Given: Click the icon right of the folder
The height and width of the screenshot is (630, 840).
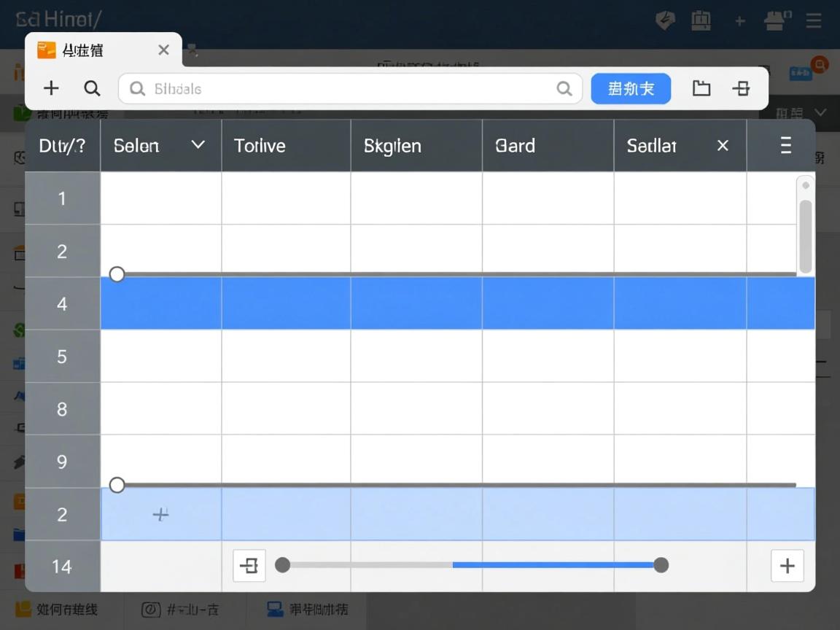Looking at the screenshot, I should [741, 88].
